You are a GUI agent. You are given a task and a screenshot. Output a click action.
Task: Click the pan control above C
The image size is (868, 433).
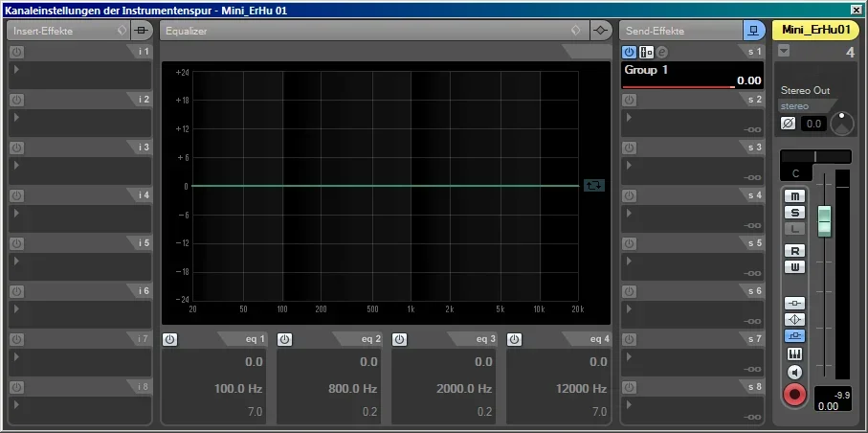[815, 157]
